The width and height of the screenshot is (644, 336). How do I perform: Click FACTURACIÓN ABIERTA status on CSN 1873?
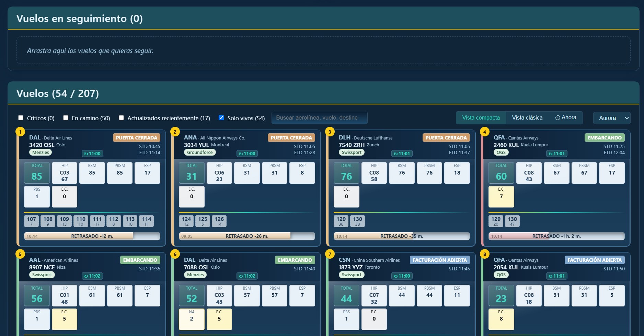click(x=440, y=260)
